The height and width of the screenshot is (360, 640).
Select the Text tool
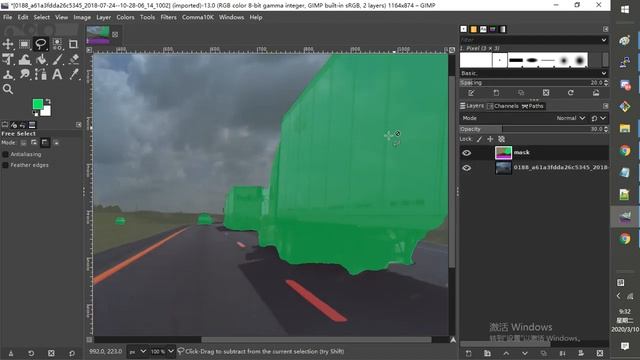pyautogui.click(x=57, y=74)
